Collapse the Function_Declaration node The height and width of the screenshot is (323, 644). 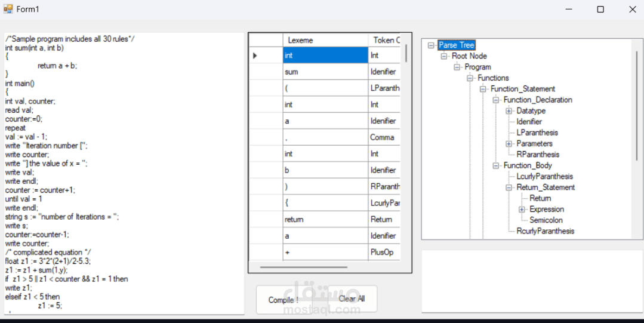[x=496, y=100]
